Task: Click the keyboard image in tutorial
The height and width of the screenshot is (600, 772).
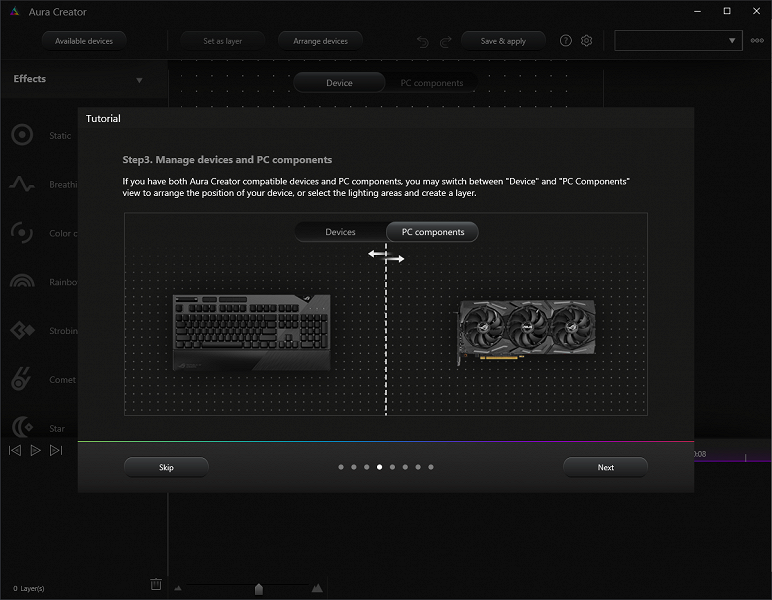Action: pos(252,332)
